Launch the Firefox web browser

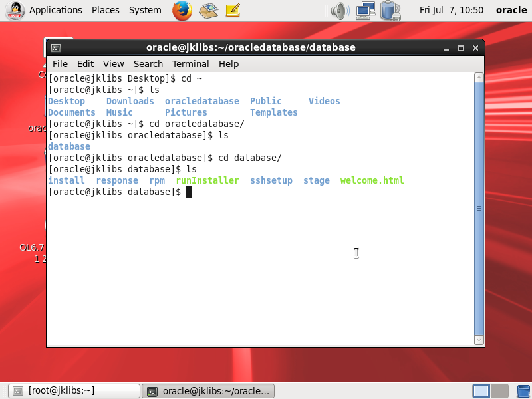182,10
